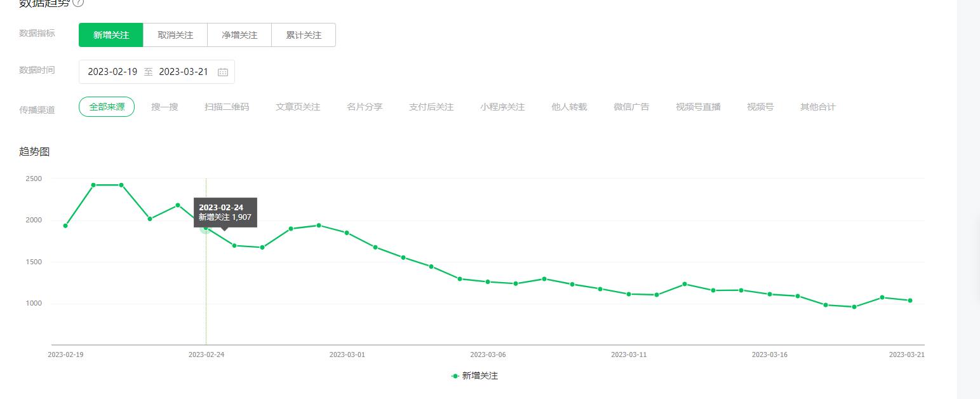Filter by 微信广告 channel
Screen dimensions: 980x399
pos(631,107)
